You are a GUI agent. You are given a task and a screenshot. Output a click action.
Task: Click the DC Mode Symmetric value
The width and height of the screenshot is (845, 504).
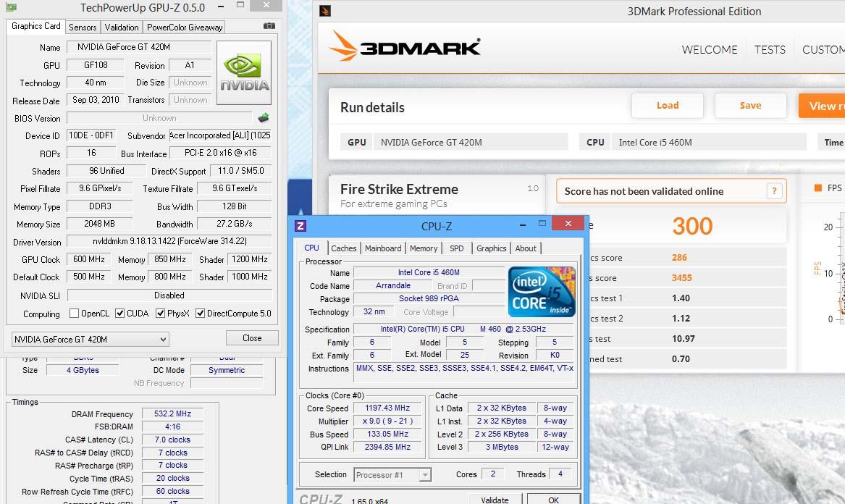coord(227,370)
